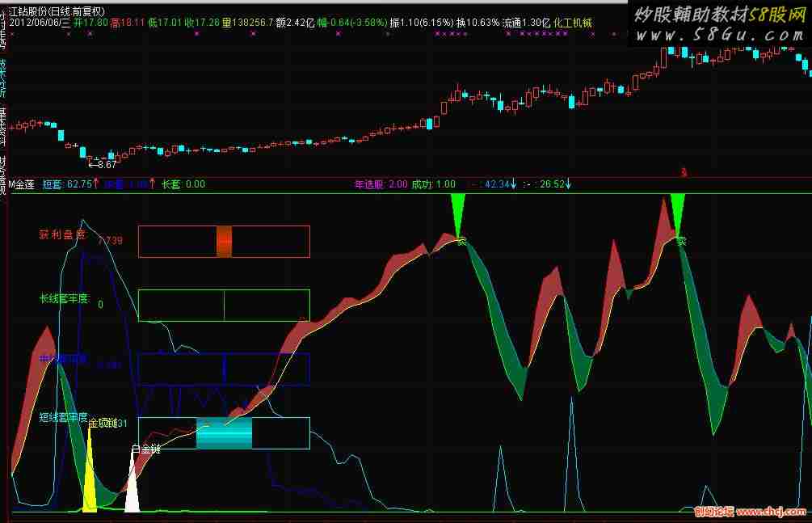
Task: Open the 化工机械 sector link
Action: tap(573, 23)
